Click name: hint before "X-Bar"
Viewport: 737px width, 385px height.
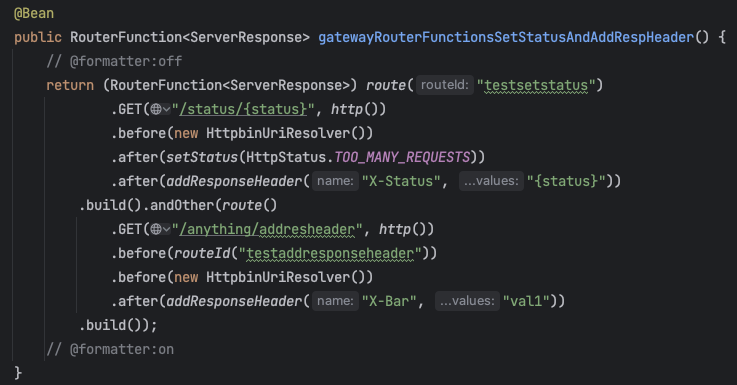(x=335, y=301)
